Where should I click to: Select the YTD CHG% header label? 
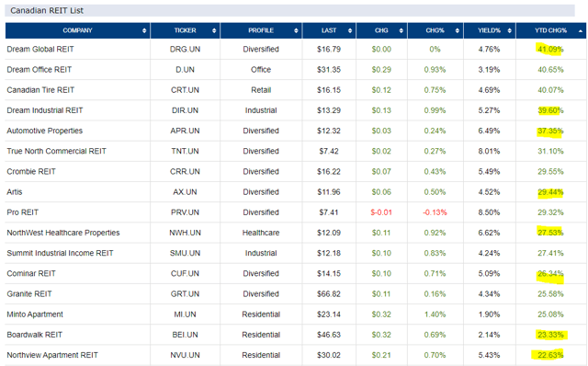tap(550, 30)
